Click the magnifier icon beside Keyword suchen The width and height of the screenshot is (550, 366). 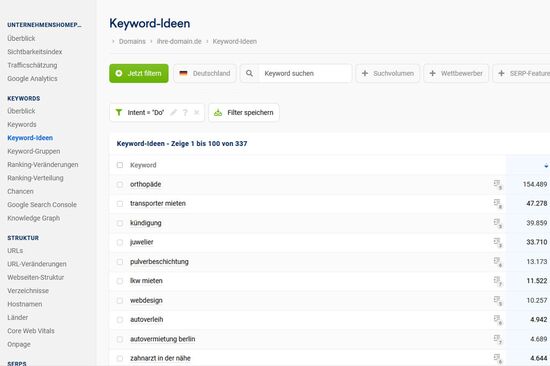(249, 73)
